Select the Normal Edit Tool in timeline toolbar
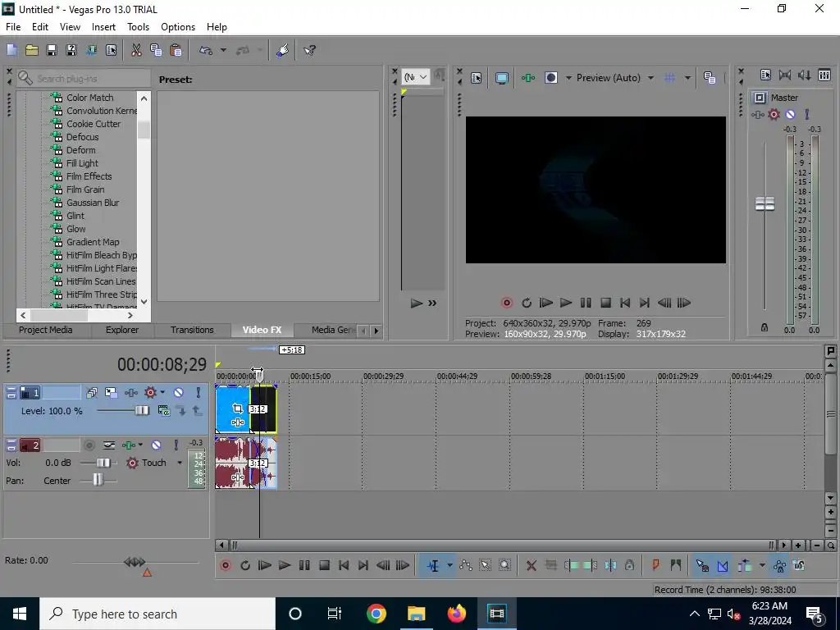Screen dimensions: 840x630 click(433, 565)
